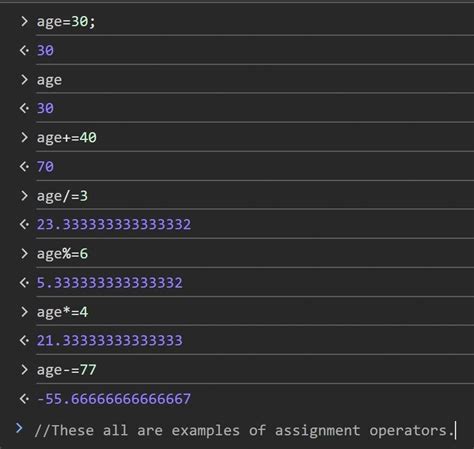The width and height of the screenshot is (474, 449).
Task: Click the input chevron next to age-=77
Action: (24, 370)
